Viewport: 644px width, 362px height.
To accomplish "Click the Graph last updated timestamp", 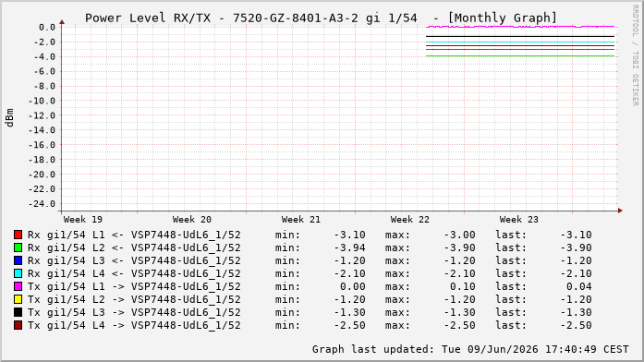I will click(470, 349).
